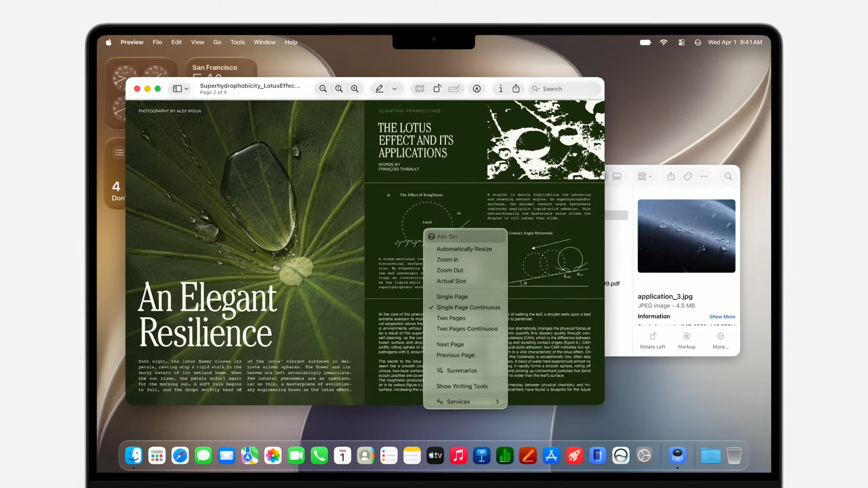
Task: Open the Window menu in the menu bar
Action: (264, 42)
